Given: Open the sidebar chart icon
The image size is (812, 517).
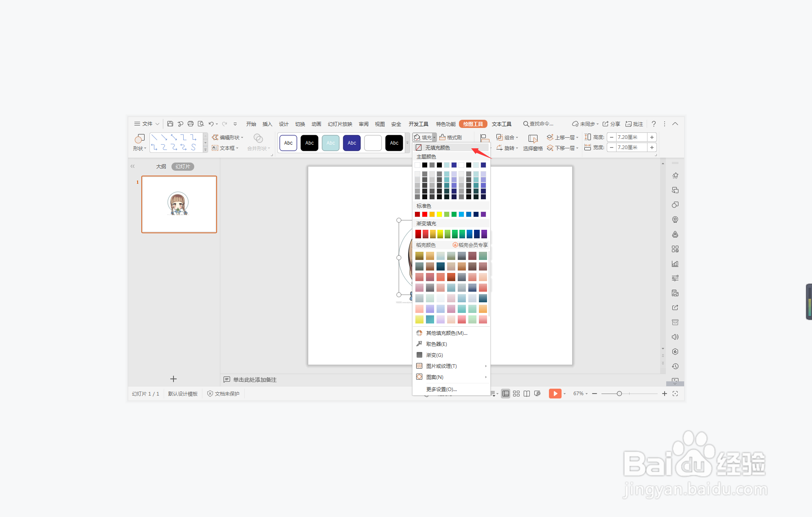Looking at the screenshot, I should coord(675,264).
